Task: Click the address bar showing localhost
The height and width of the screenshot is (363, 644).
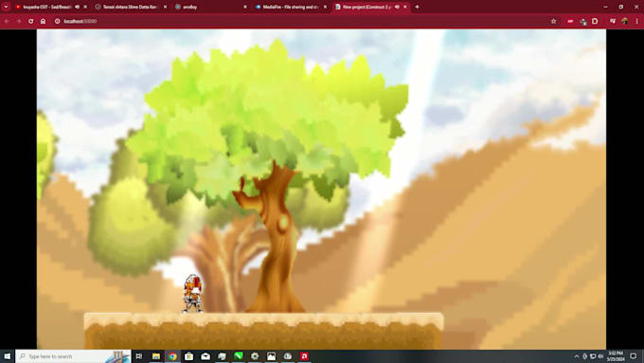Action: (x=304, y=21)
